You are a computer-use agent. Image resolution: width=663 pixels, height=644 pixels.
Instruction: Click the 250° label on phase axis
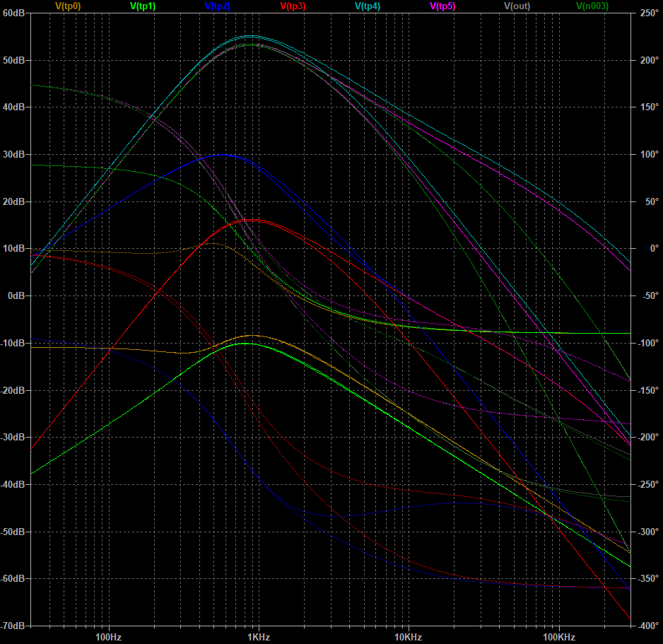(648, 13)
